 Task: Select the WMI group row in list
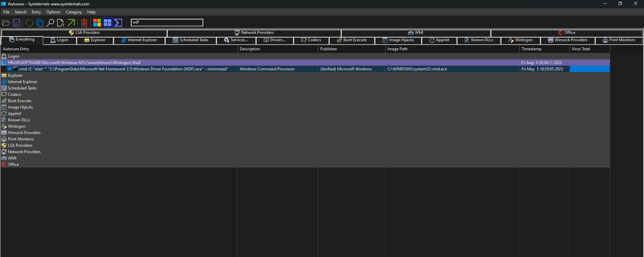tap(305, 158)
